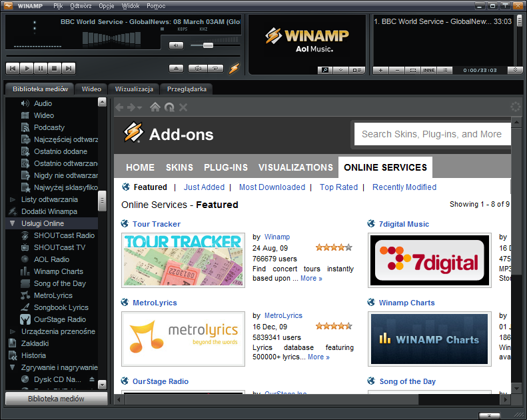Open the Pomoc menu

156,6
